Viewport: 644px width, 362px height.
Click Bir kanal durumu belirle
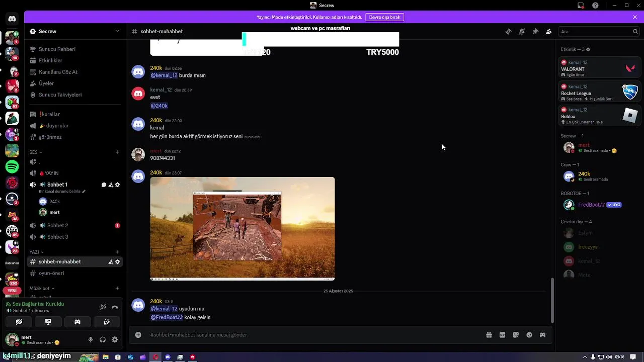coord(62,192)
